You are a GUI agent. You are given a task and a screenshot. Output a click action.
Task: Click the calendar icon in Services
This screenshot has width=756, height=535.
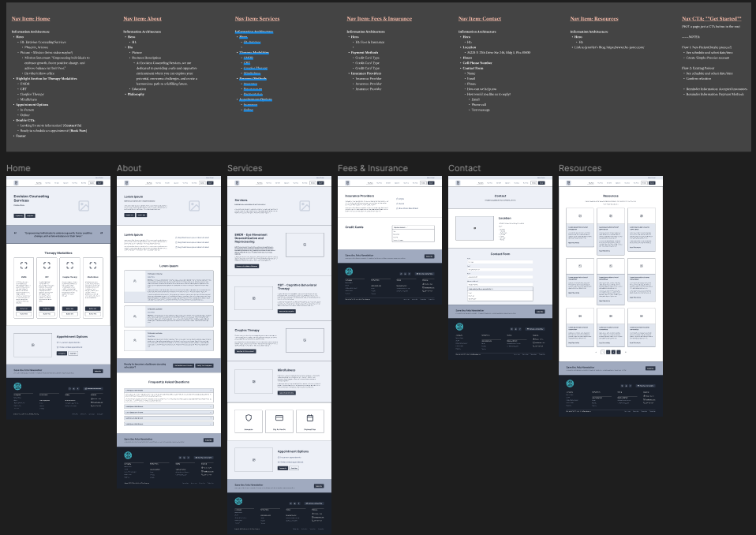(310, 417)
